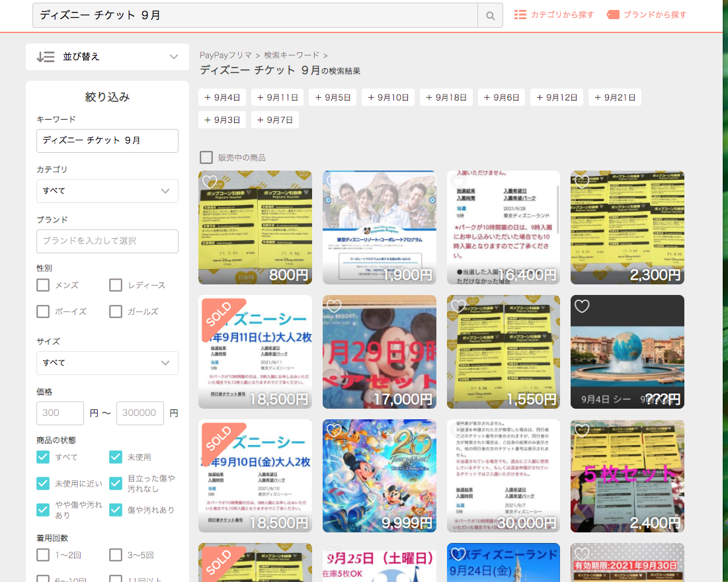728x582 pixels.
Task: Click the sort icon next to 並び替え
Action: (46, 57)
